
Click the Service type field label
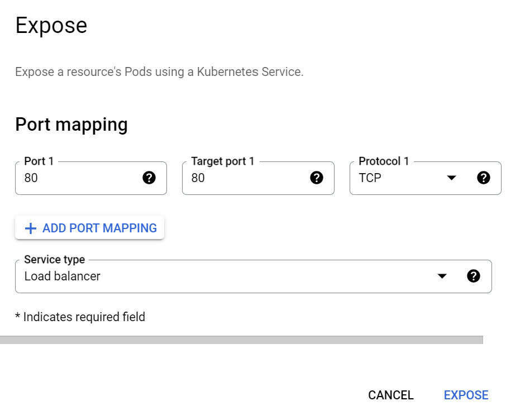pyautogui.click(x=55, y=259)
